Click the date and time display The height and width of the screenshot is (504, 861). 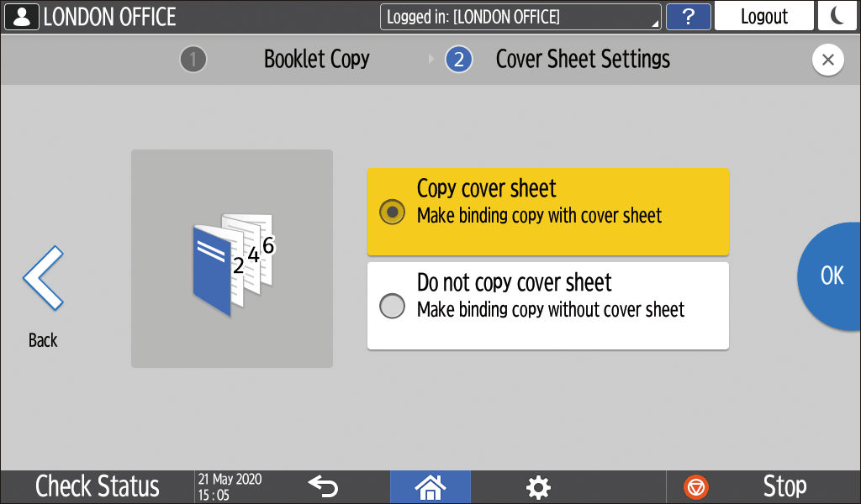[x=230, y=486]
